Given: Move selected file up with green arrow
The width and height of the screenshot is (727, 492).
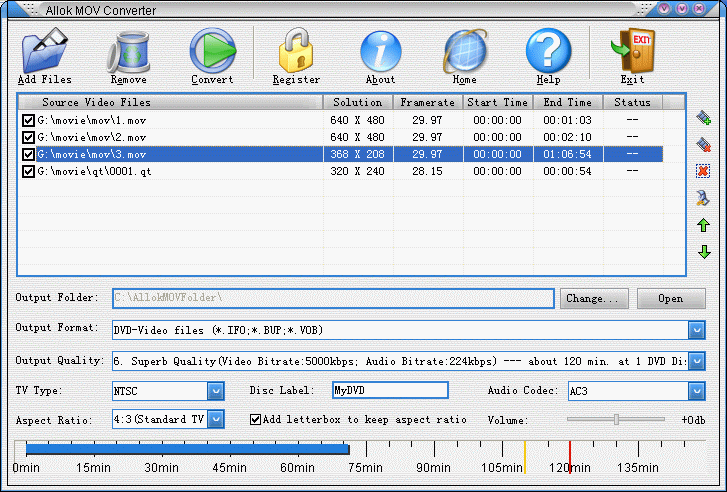Looking at the screenshot, I should (704, 225).
